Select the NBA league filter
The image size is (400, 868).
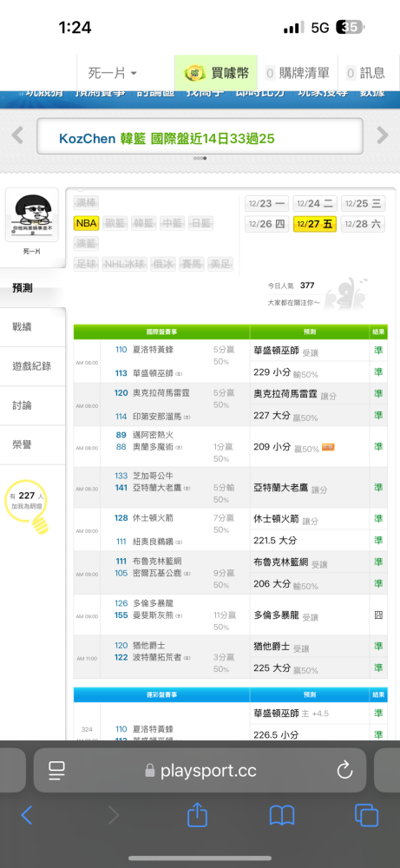86,223
